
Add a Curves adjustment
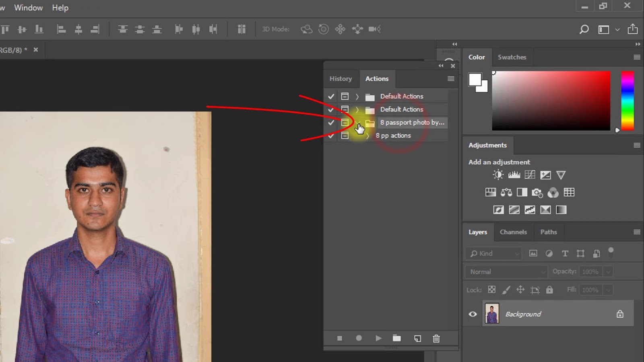pos(530,175)
